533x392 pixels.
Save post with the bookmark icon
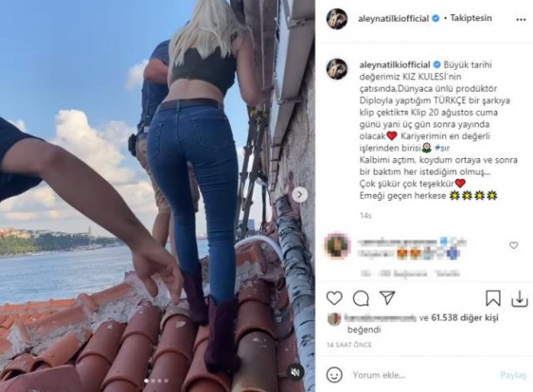click(x=493, y=299)
